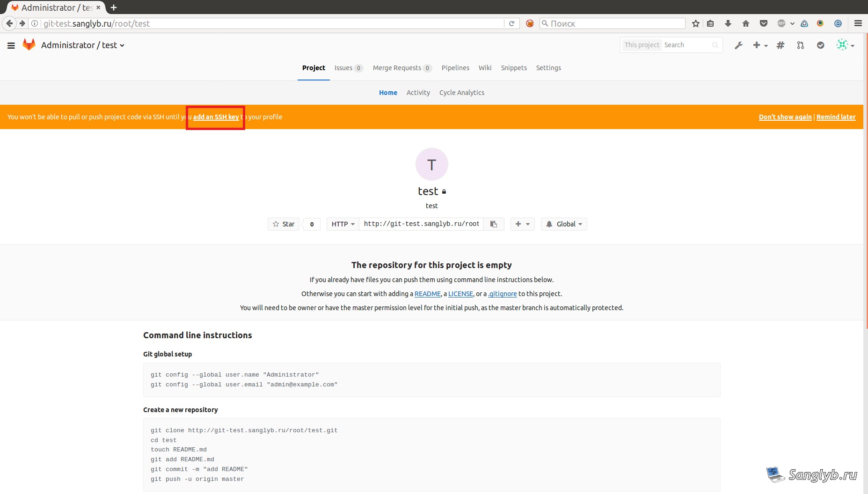Switch to the Activity sub-tab
The image size is (868, 494).
[418, 93]
